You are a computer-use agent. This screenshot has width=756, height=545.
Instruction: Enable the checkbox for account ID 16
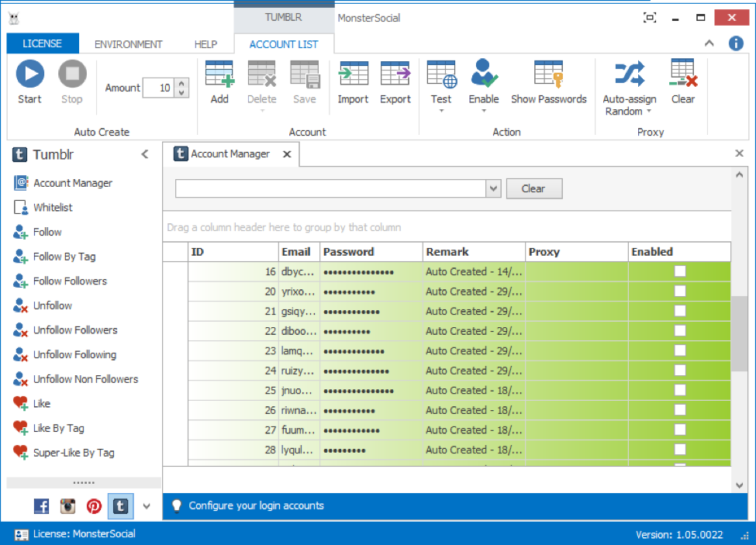point(680,271)
